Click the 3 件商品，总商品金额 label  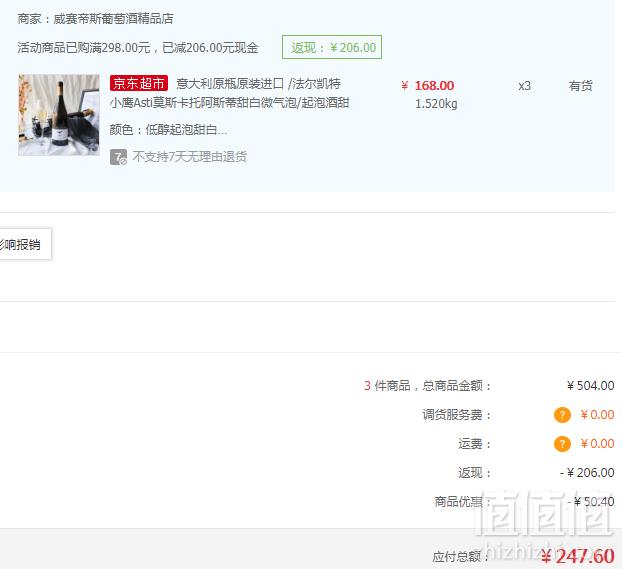click(428, 386)
